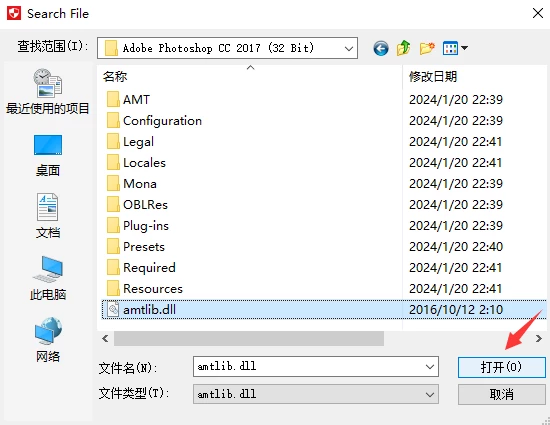Image resolution: width=550 pixels, height=425 pixels.
Task: Create a new folder with toolbar icon
Action: 427,48
